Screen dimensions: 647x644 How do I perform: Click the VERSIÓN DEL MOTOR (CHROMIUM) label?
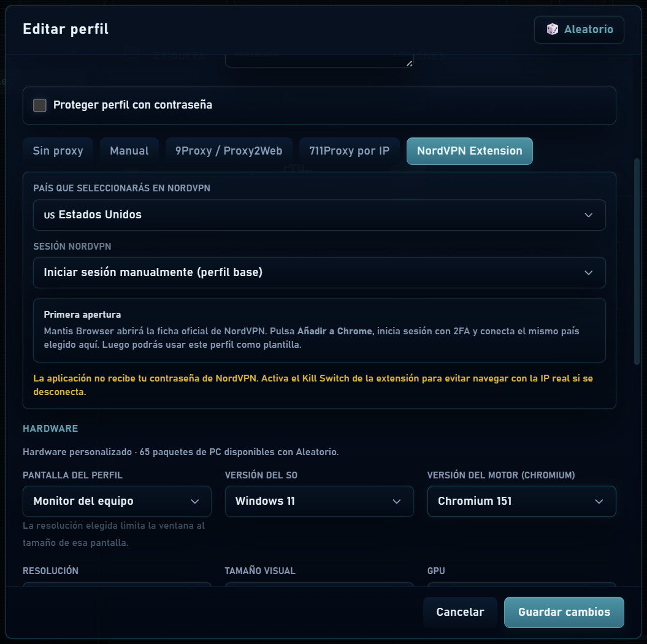501,475
